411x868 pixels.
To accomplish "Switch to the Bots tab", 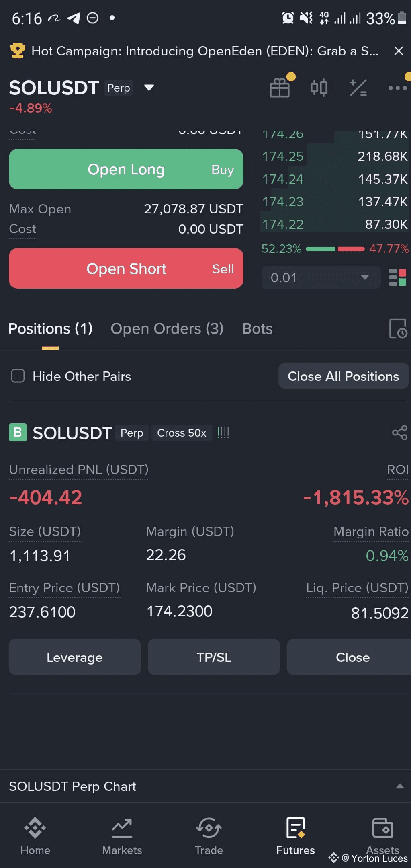I will click(257, 329).
